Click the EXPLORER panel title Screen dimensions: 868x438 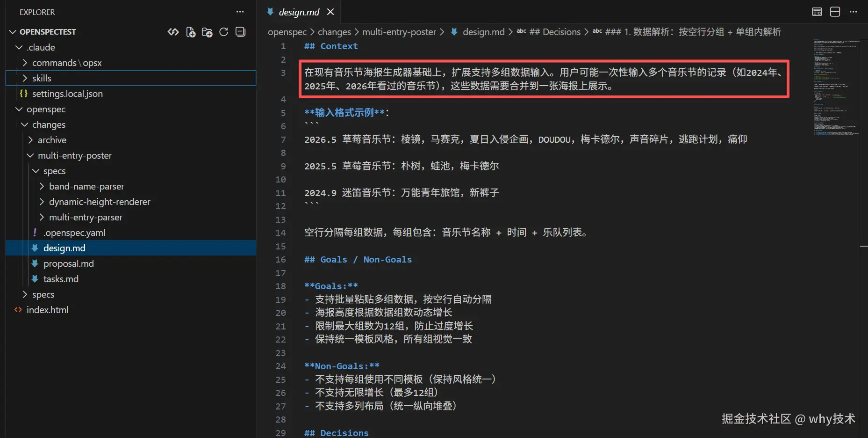(37, 12)
